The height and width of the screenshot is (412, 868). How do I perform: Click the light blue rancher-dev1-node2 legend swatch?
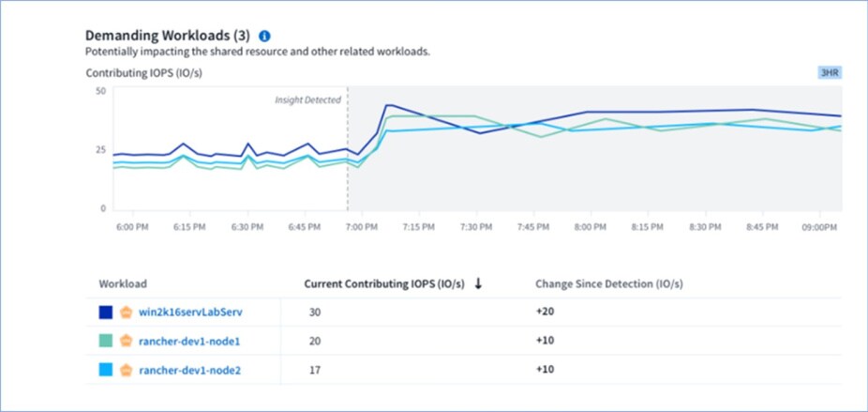tap(105, 371)
